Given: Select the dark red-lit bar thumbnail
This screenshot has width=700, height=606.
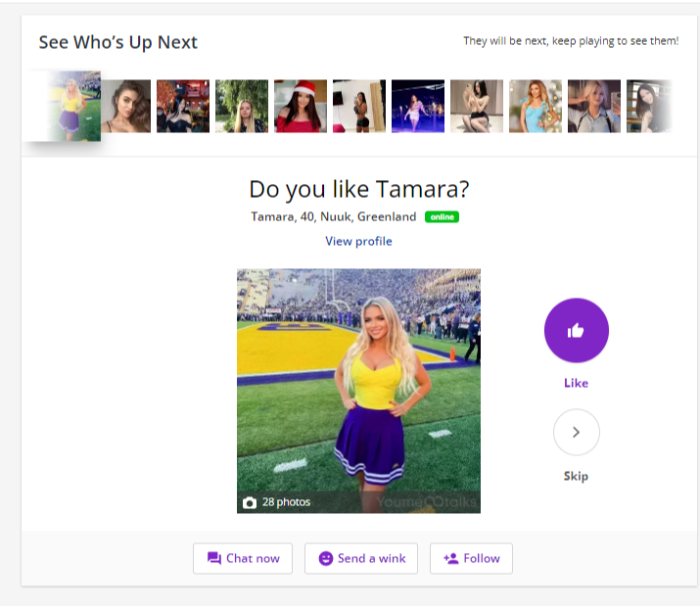Looking at the screenshot, I should (183, 106).
